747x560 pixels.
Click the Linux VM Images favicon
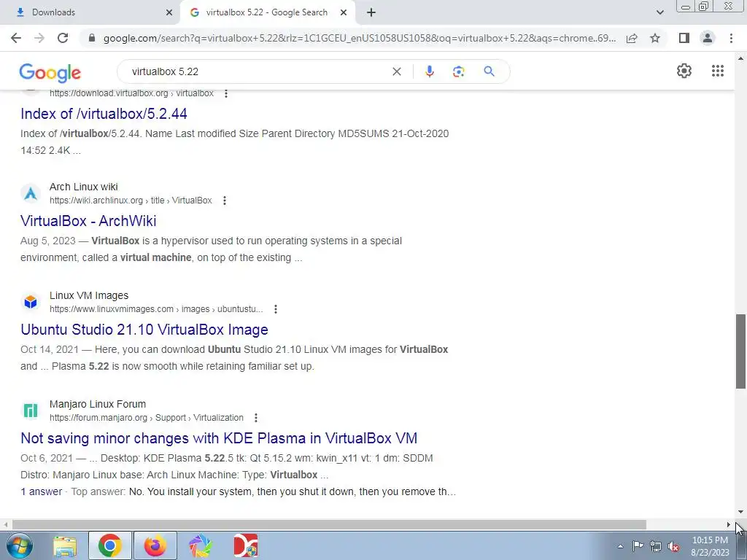pyautogui.click(x=31, y=302)
